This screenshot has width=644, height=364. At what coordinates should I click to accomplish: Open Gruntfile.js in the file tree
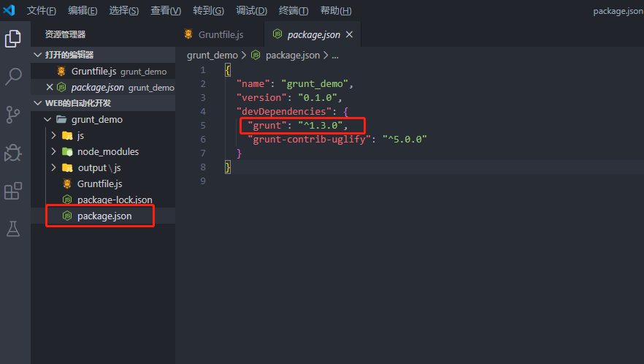coord(103,183)
